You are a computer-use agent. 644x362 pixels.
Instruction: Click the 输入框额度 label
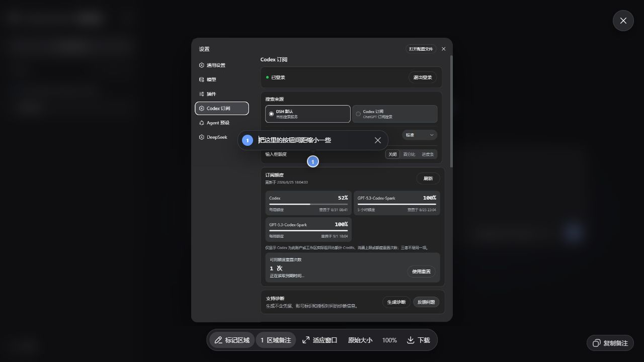[276, 154]
